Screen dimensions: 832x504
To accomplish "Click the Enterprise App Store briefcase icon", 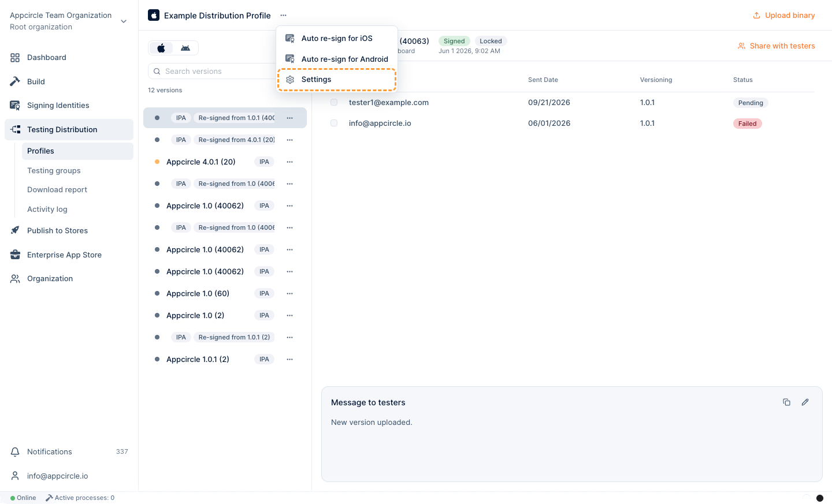I will [x=15, y=255].
